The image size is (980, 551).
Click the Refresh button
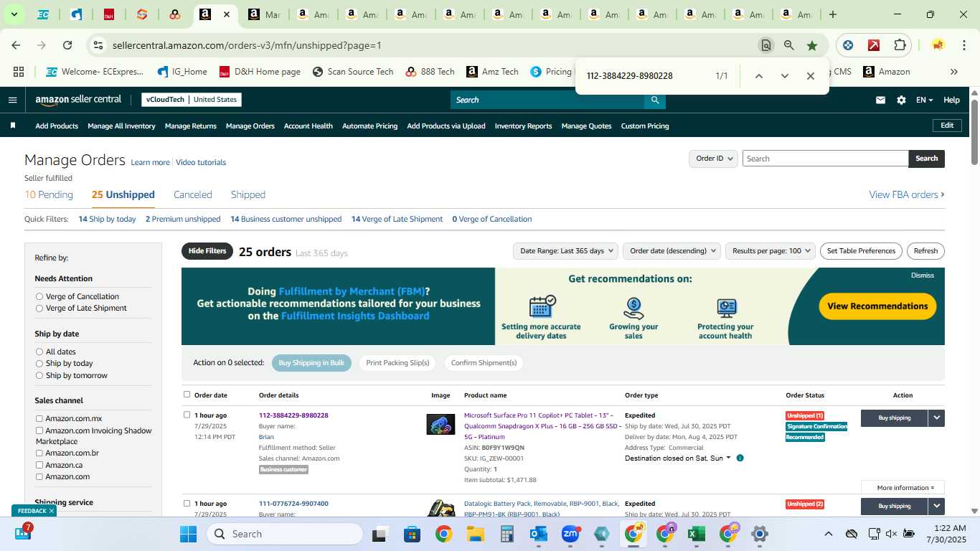(x=925, y=251)
